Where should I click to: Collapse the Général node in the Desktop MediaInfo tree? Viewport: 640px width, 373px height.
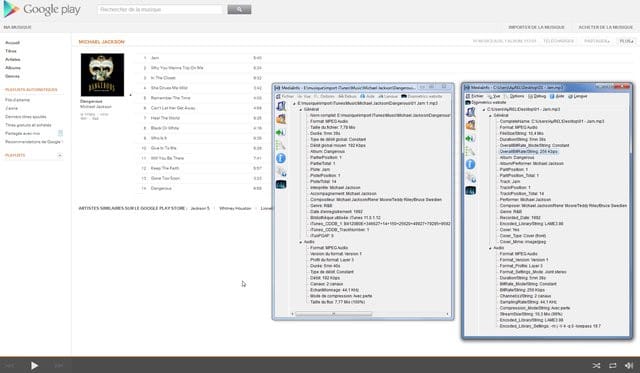pos(490,115)
